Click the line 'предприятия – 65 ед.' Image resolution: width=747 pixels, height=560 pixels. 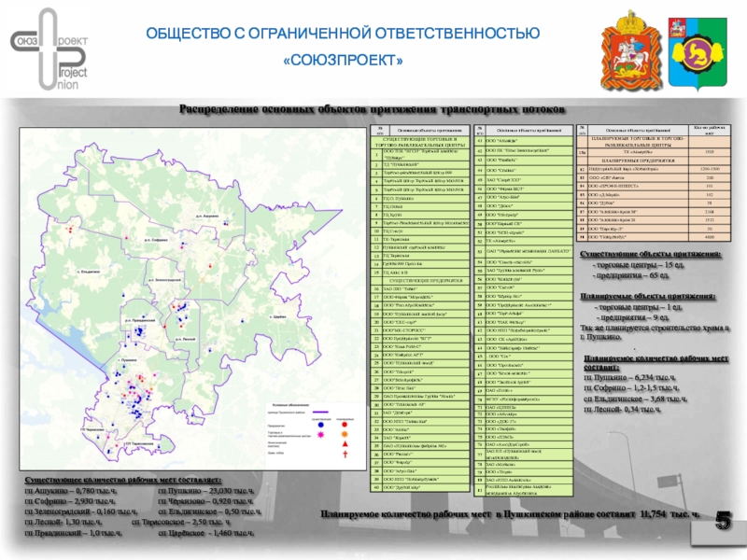coord(631,275)
